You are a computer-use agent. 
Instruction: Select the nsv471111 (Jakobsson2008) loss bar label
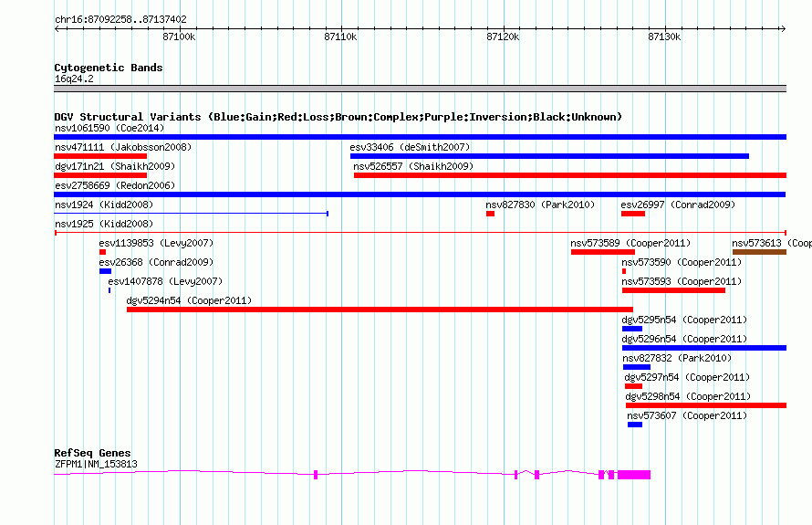[x=123, y=147]
